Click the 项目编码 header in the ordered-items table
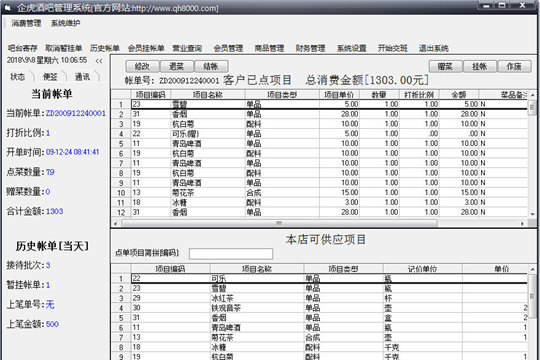Image resolution: width=540 pixels, height=360 pixels. pos(151,94)
